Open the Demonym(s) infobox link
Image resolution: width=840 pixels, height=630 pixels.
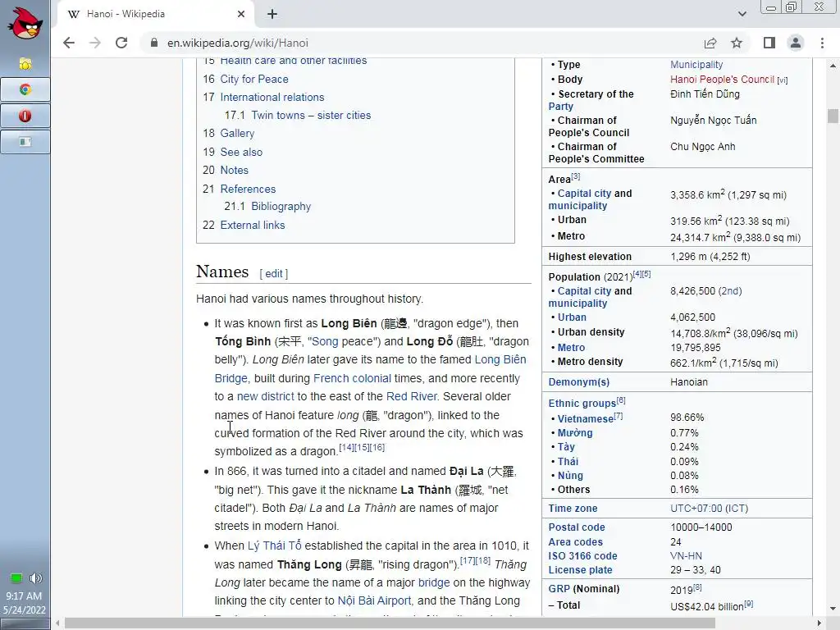pyautogui.click(x=578, y=382)
